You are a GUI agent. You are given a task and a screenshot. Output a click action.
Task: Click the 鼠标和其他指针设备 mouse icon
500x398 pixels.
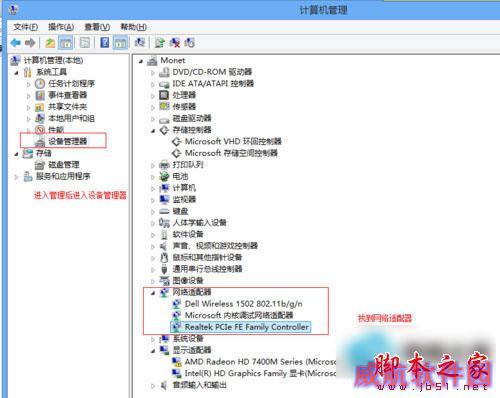pos(164,257)
